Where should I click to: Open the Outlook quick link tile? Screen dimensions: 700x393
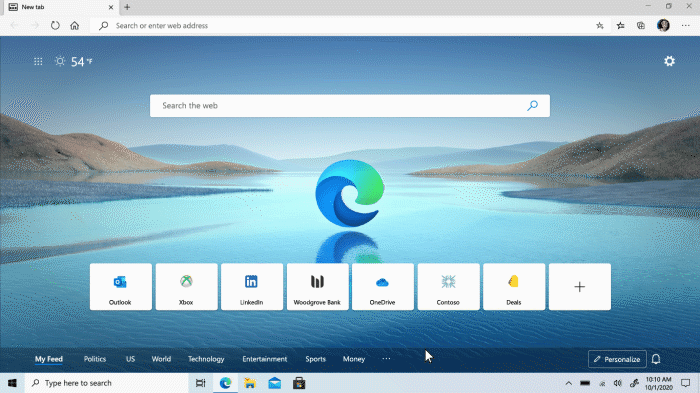click(x=121, y=287)
